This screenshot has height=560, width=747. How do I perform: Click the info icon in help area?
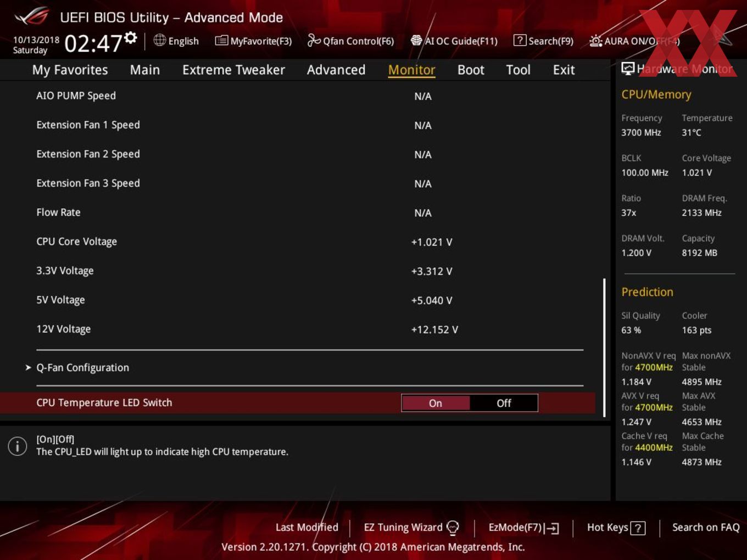[x=18, y=446]
